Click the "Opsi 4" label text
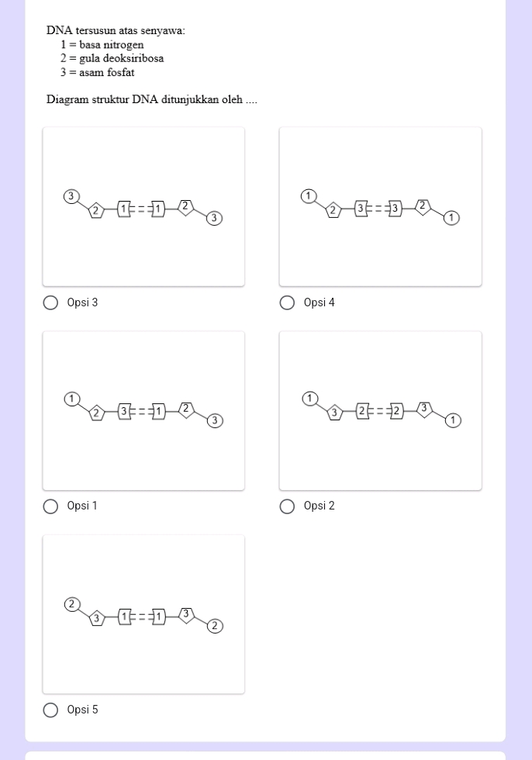532x760 pixels. [x=319, y=302]
